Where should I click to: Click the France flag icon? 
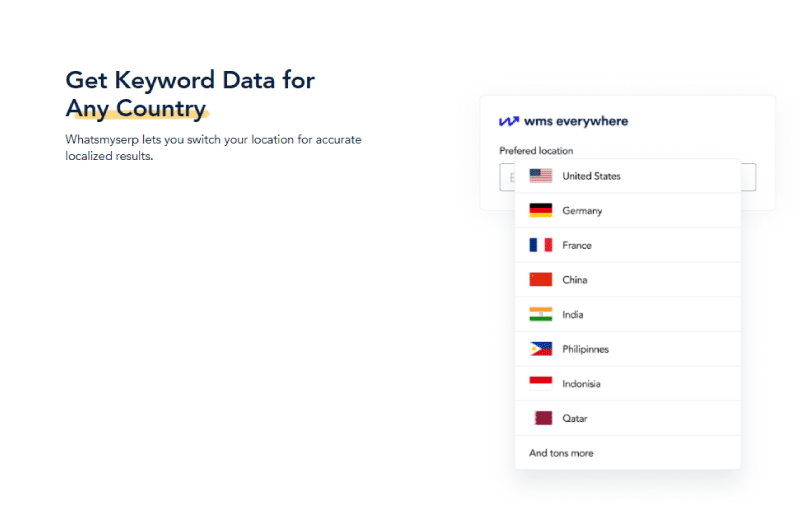(540, 245)
